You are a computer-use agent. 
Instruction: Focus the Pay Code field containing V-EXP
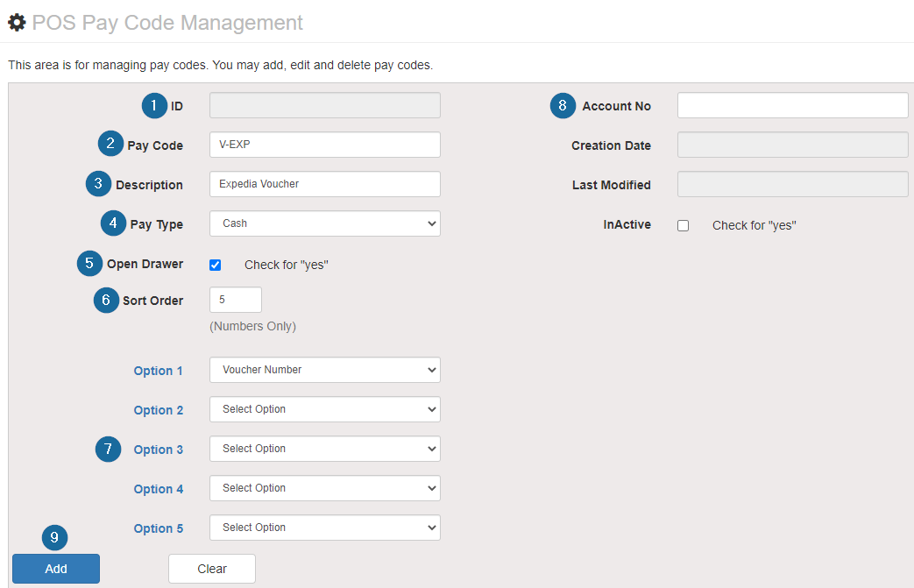click(325, 145)
